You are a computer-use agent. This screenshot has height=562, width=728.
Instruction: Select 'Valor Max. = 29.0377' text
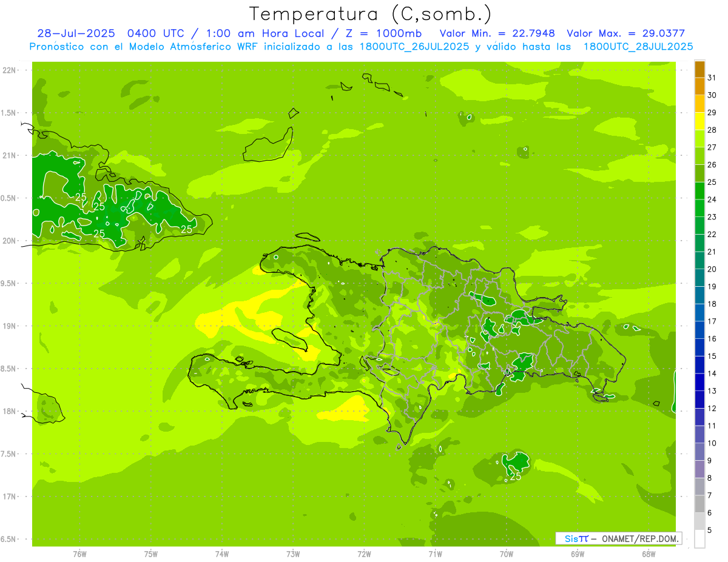click(x=626, y=33)
